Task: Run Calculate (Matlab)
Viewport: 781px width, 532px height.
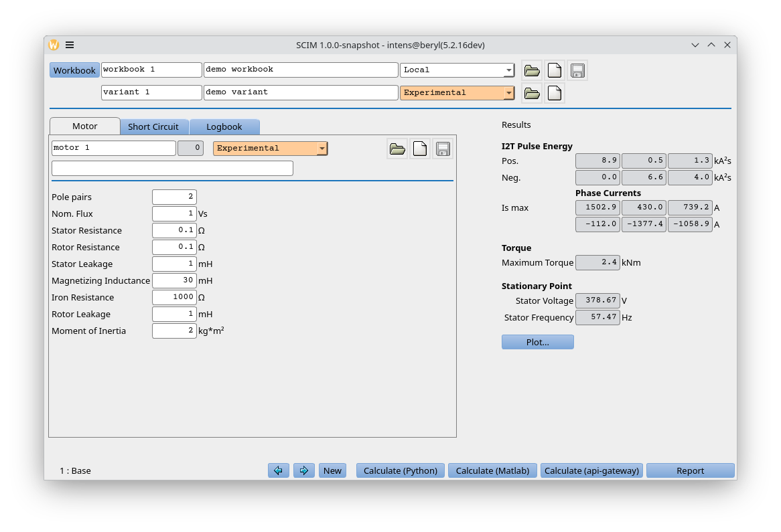Action: [492, 470]
